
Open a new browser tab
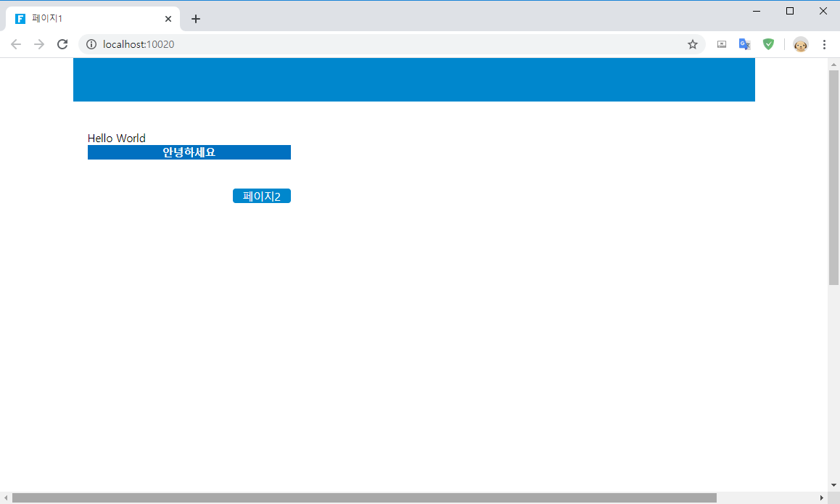click(x=196, y=19)
